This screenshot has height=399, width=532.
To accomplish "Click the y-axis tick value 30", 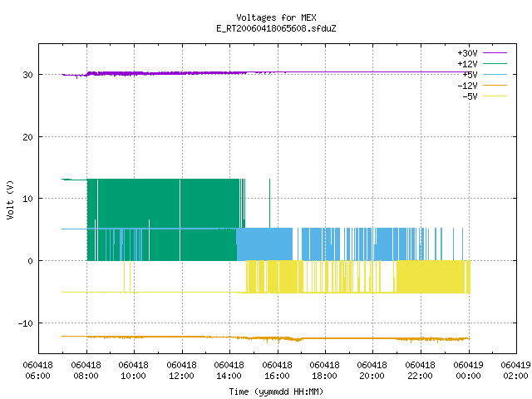I will coord(27,75).
